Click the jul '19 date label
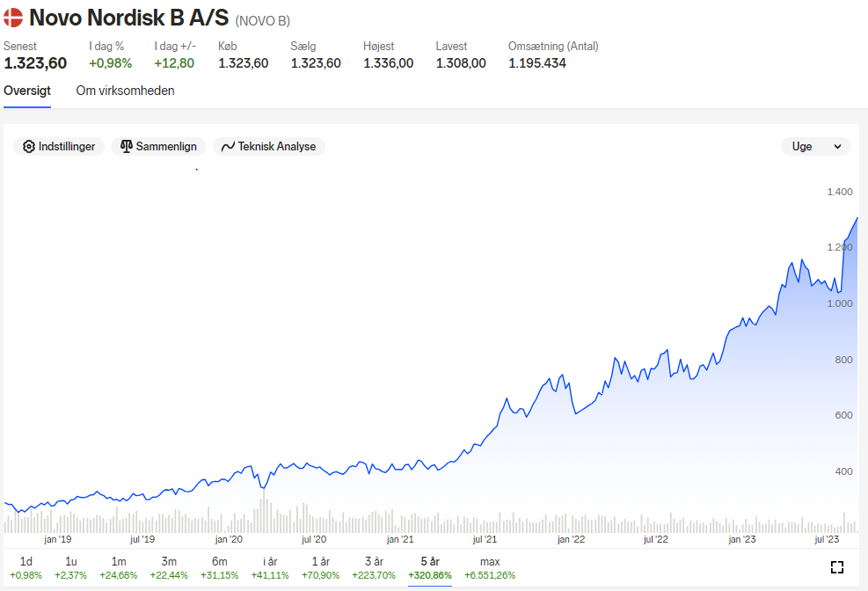This screenshot has height=591, width=868. click(x=142, y=539)
